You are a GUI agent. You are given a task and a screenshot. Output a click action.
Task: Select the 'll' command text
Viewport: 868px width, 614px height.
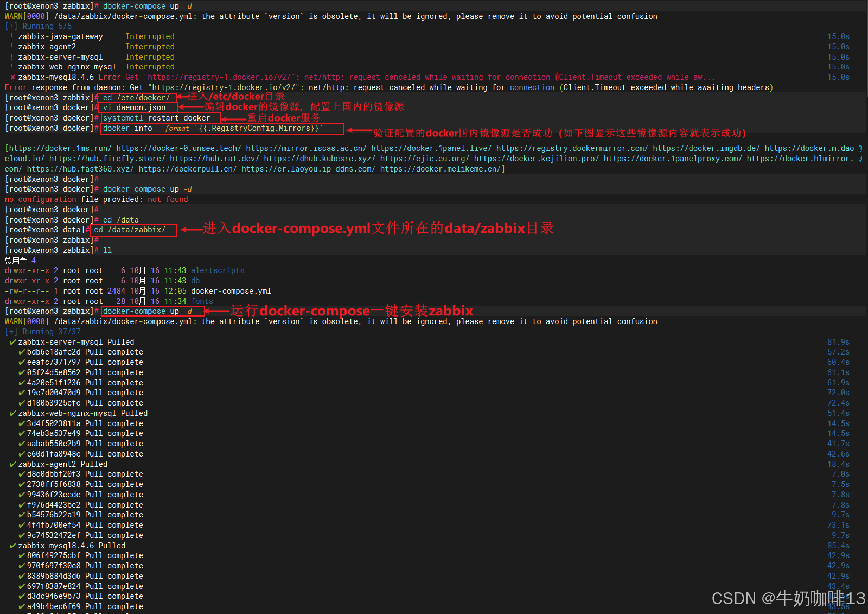107,250
